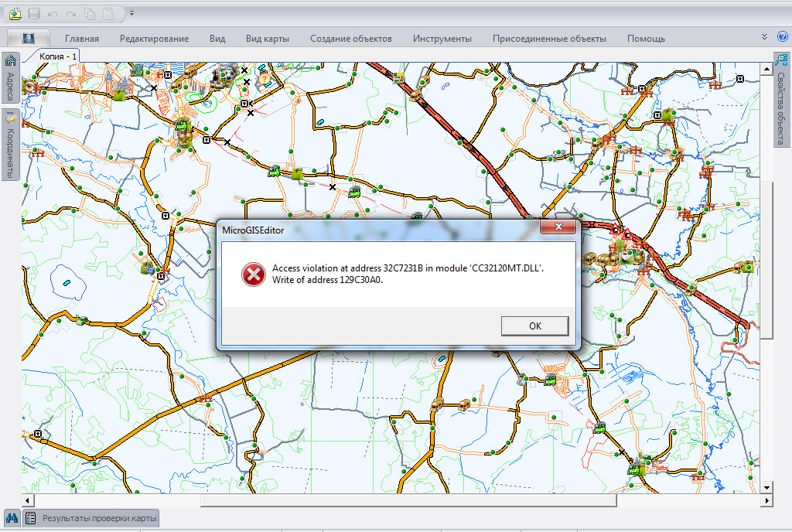Click the redo arrow icon
792x532 pixels.
click(72, 13)
